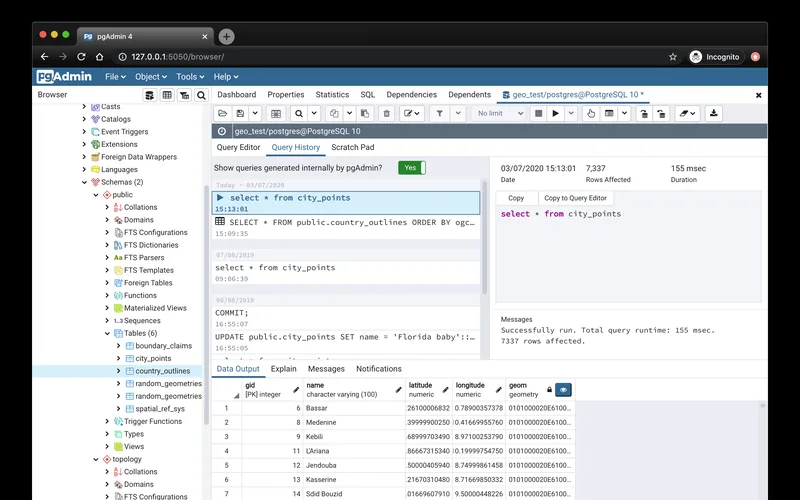Switch to the Query Editor tab

click(238, 147)
